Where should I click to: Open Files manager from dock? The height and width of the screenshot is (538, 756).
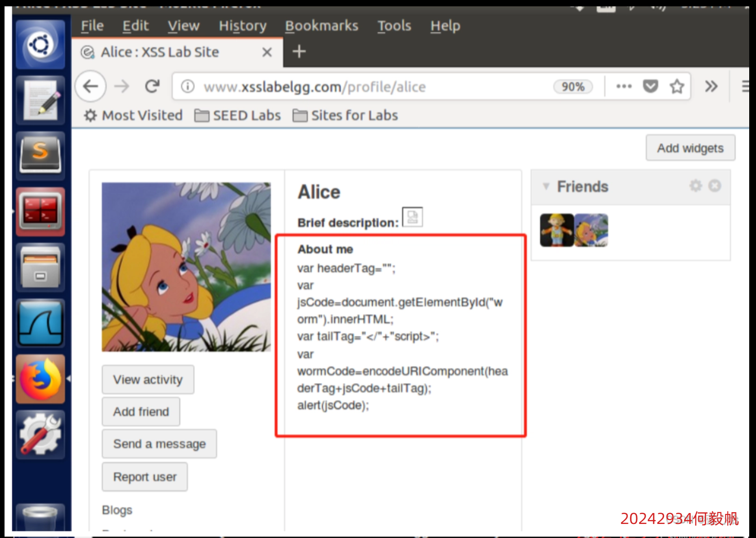tap(40, 267)
